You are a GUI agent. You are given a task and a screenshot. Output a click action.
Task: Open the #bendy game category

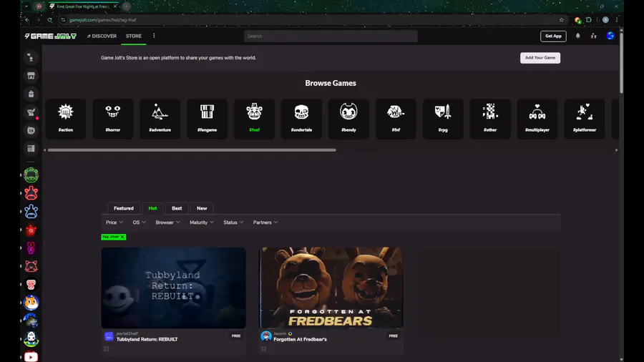[348, 119]
